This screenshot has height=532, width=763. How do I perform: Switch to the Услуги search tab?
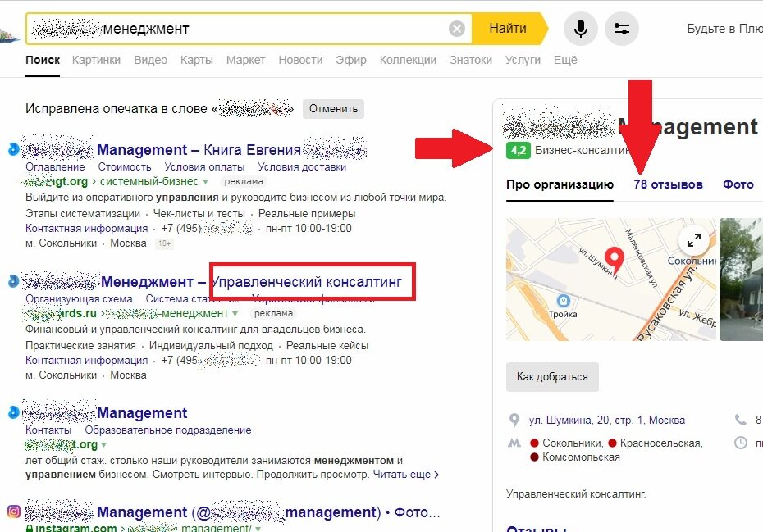click(523, 60)
